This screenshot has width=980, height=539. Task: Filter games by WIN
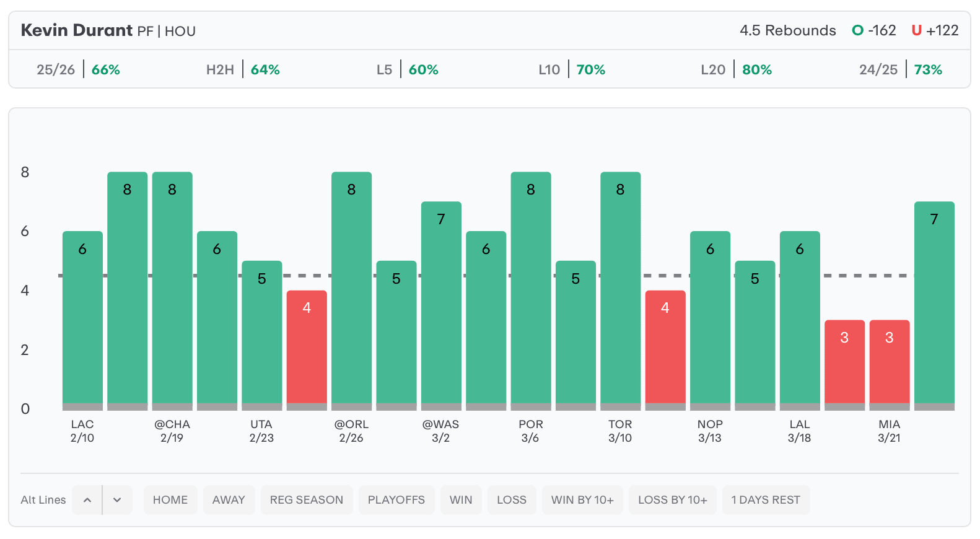pyautogui.click(x=461, y=500)
